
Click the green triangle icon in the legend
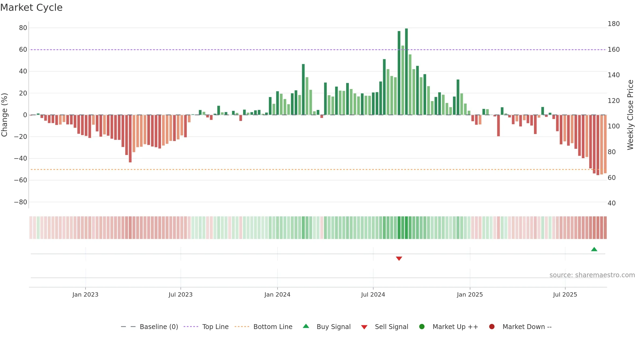(306, 326)
